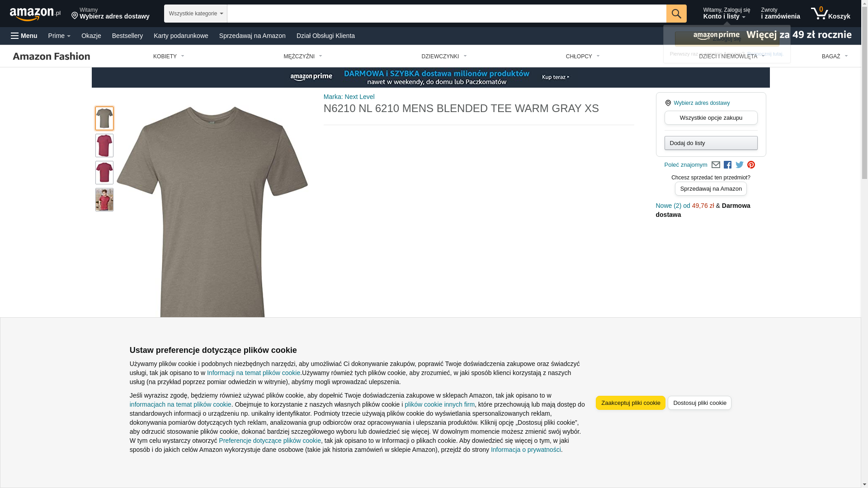The width and height of the screenshot is (868, 488).
Task: Share product via Twitter icon
Action: click(x=740, y=165)
